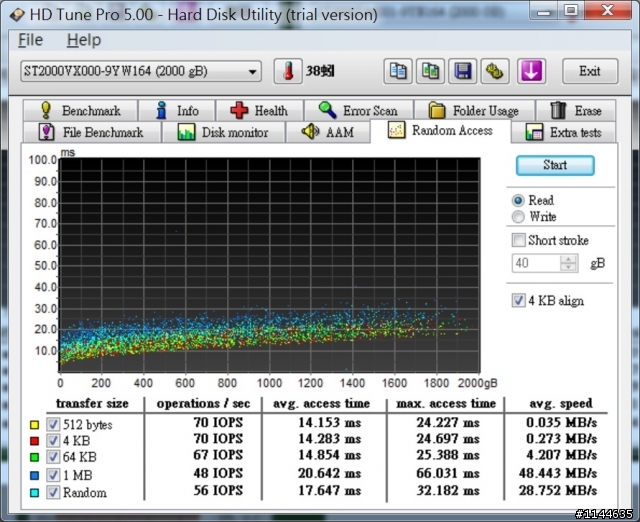
Task: Open the Health tab
Action: [260, 110]
